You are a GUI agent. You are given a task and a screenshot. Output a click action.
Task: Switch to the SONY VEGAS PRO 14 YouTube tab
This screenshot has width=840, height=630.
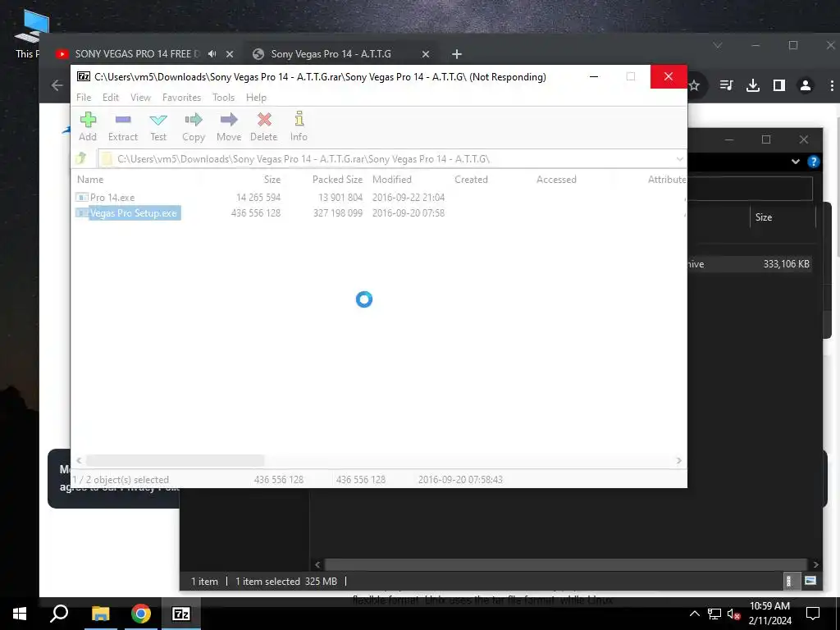coord(137,54)
